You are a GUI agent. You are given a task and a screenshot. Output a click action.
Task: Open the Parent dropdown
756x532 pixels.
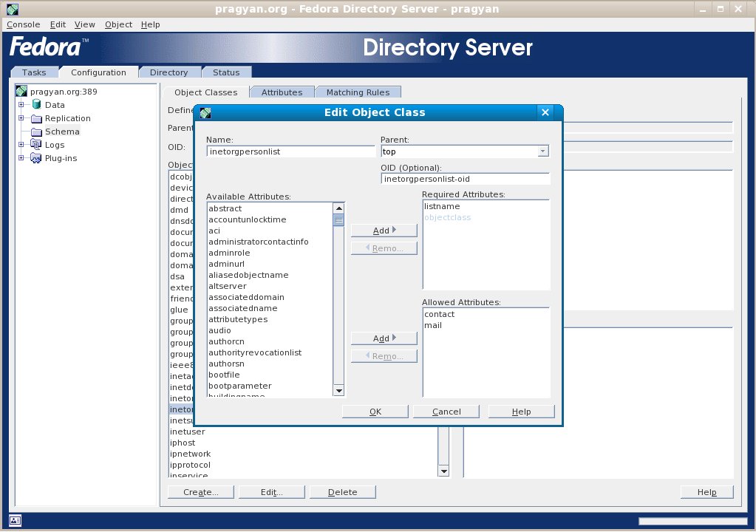click(x=543, y=151)
